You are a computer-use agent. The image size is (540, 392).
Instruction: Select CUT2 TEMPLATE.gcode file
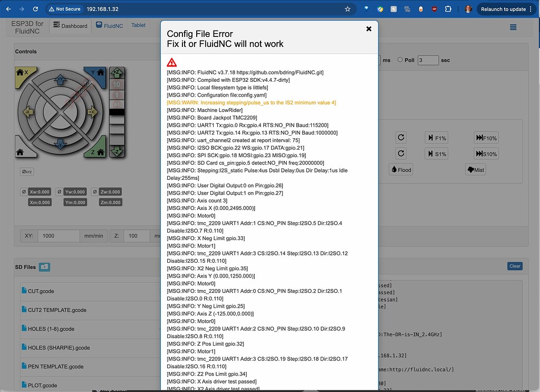coord(57,310)
